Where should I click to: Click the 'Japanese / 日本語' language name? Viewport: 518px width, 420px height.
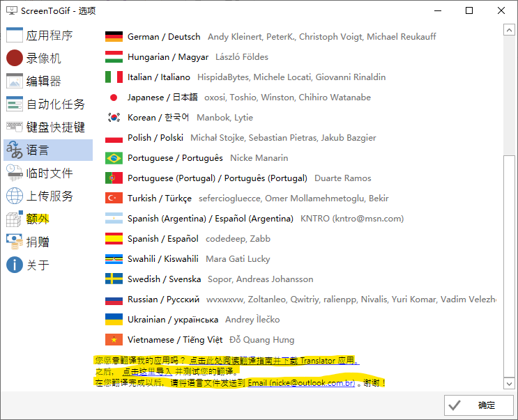click(x=162, y=98)
